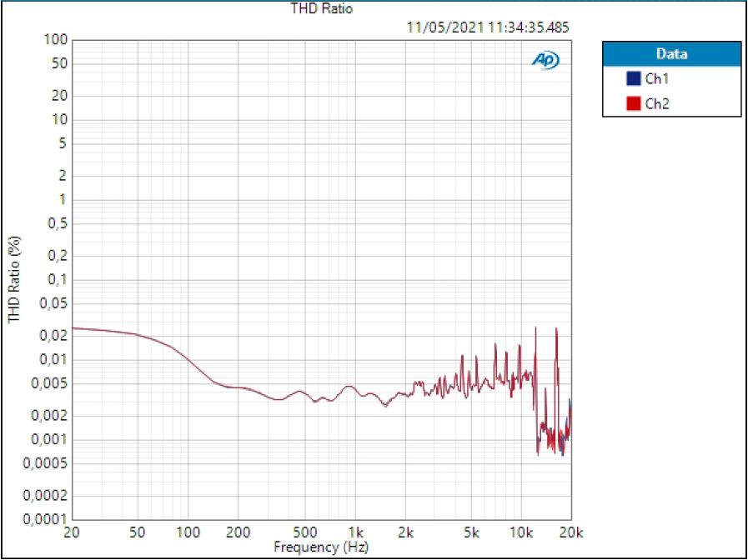Select the Ch2 legend label
This screenshot has width=748, height=560.
pos(657,104)
